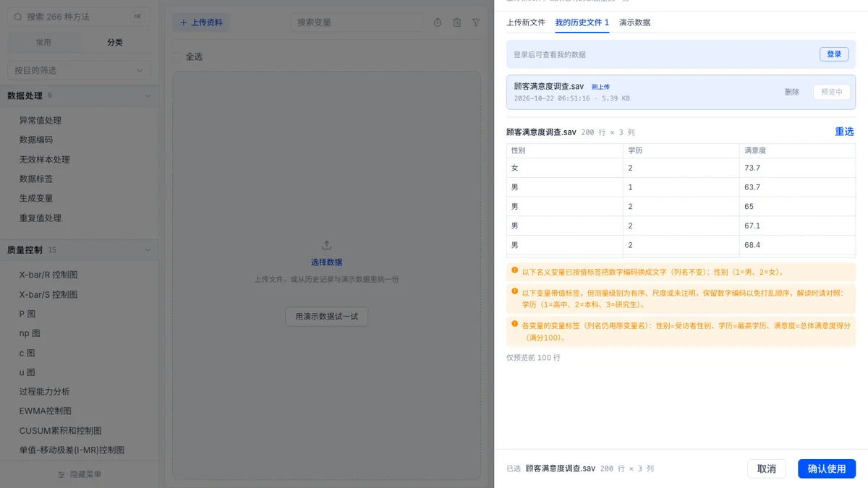
Task: Click the search magnifier in the methods search box
Action: click(18, 17)
